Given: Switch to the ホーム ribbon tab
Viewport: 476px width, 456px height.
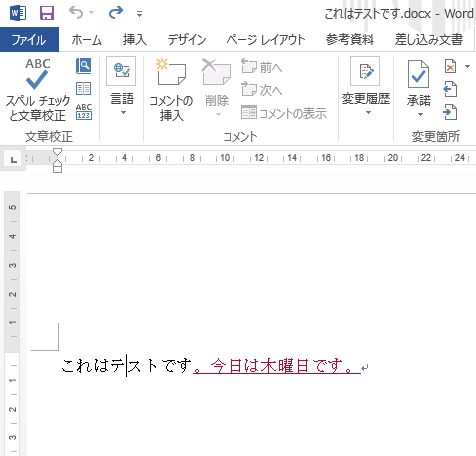Looking at the screenshot, I should [86, 40].
